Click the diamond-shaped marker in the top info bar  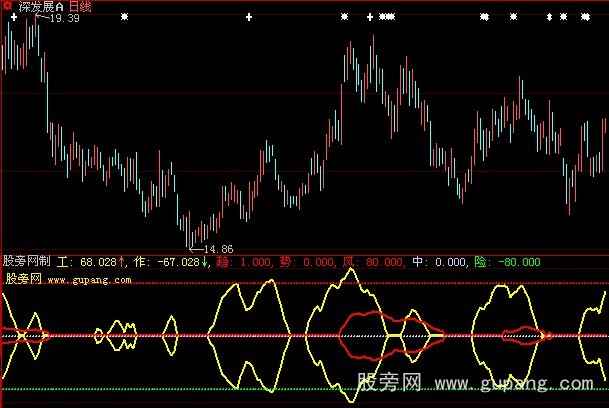click(x=549, y=17)
